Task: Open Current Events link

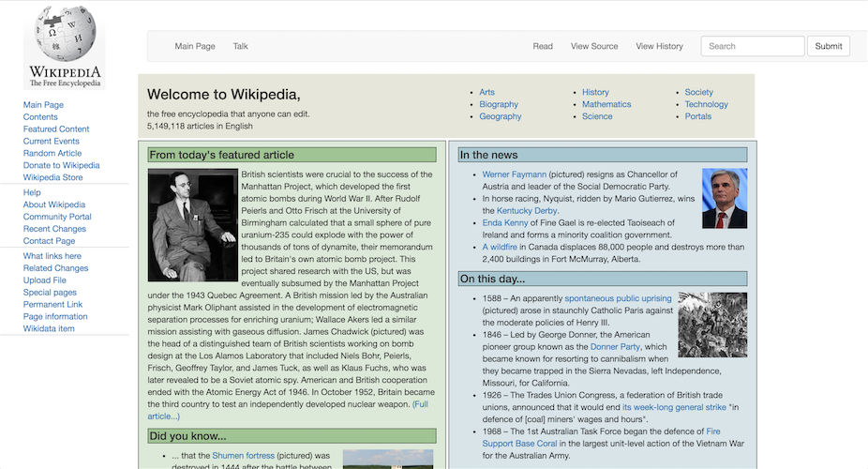Action: (x=51, y=142)
